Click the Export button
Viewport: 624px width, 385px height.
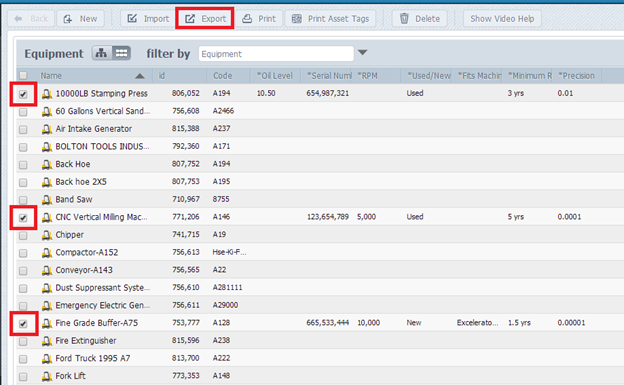click(205, 19)
